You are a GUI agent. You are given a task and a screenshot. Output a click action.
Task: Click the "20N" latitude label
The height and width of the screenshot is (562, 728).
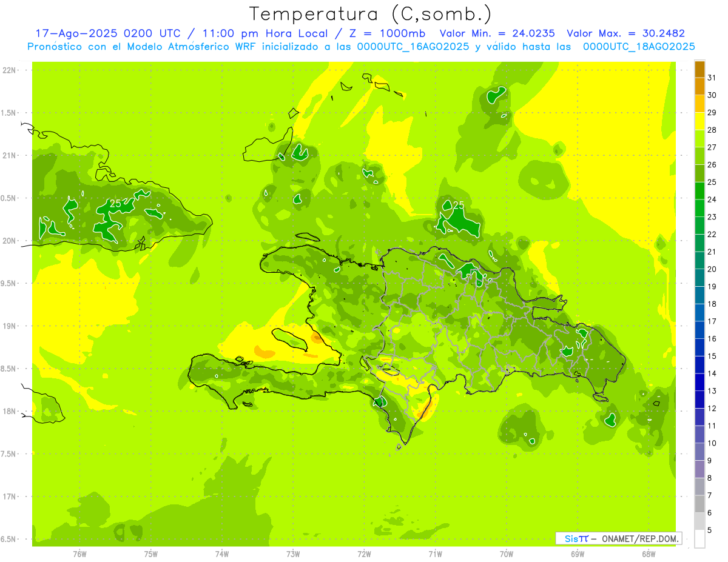click(x=9, y=241)
